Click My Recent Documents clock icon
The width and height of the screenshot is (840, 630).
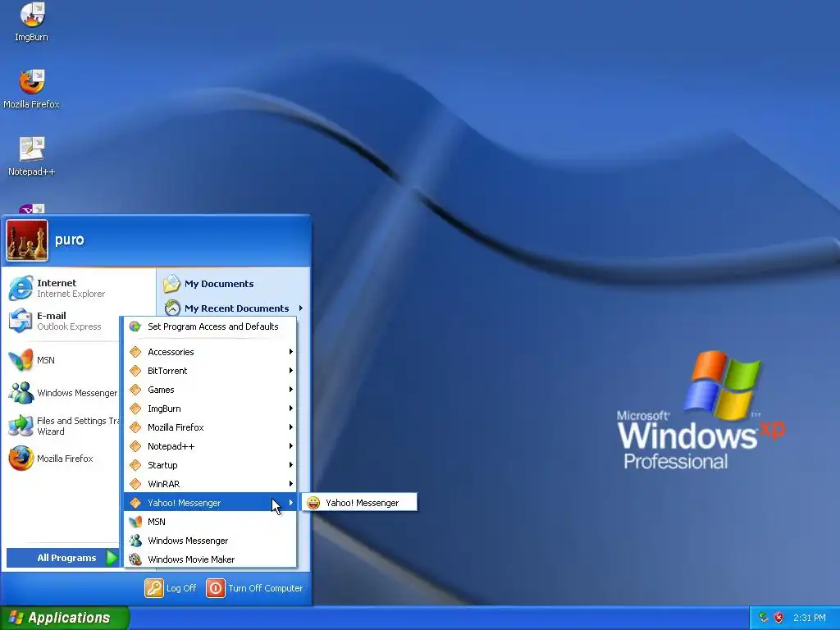tap(172, 308)
